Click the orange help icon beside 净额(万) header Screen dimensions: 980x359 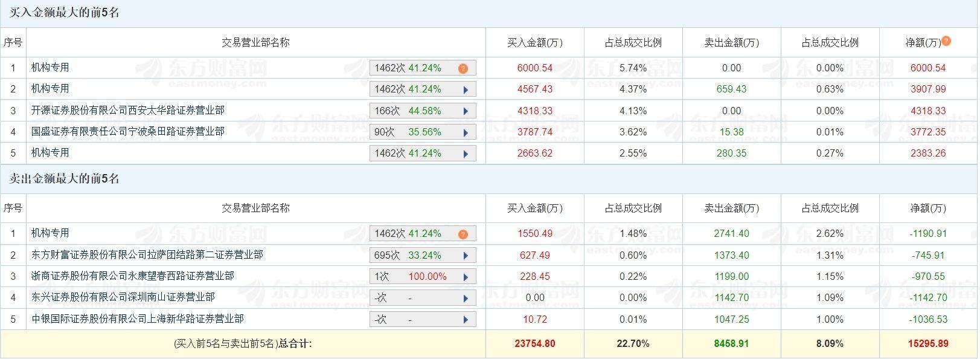click(x=946, y=41)
